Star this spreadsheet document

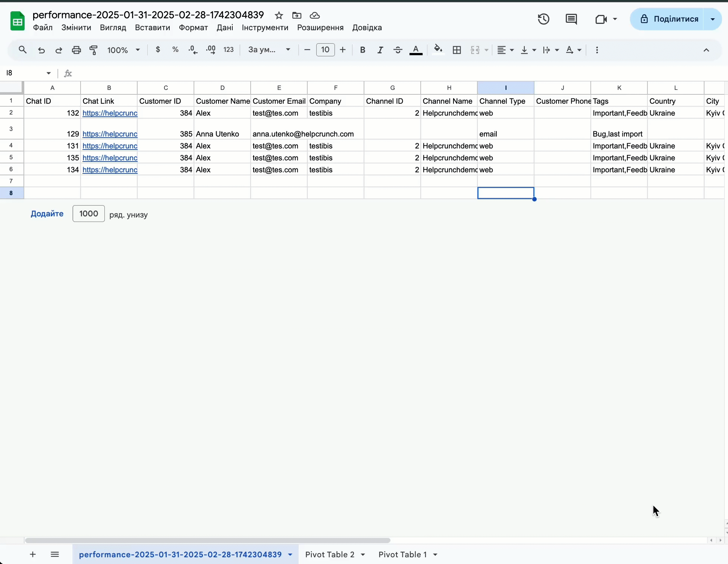pyautogui.click(x=279, y=15)
